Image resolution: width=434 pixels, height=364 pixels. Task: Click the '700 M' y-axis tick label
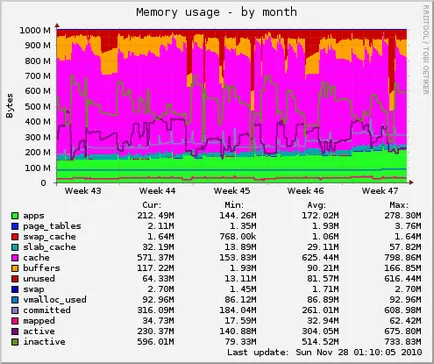(38, 76)
